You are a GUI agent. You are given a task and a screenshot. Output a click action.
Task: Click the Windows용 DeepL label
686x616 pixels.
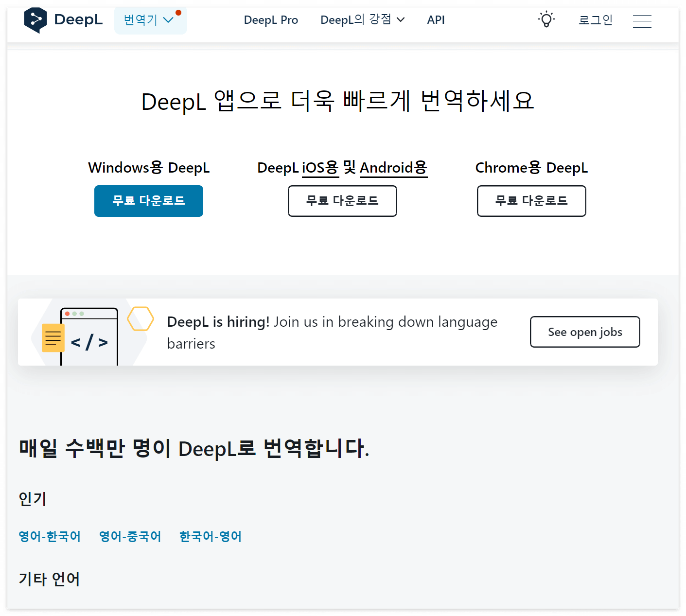coord(149,168)
